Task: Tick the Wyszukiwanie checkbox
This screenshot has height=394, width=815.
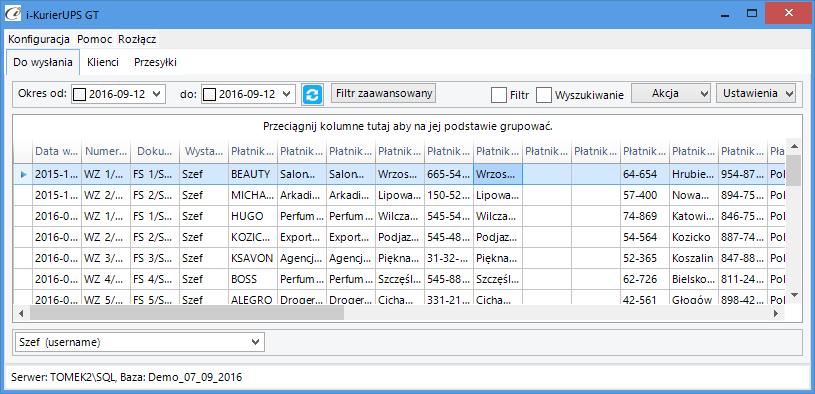Action: coord(544,95)
